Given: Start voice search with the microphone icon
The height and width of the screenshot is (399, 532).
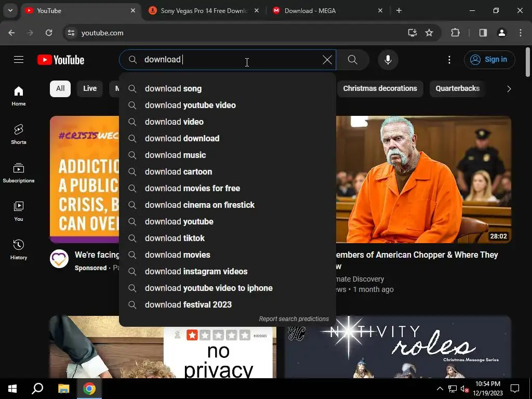Looking at the screenshot, I should click(388, 60).
